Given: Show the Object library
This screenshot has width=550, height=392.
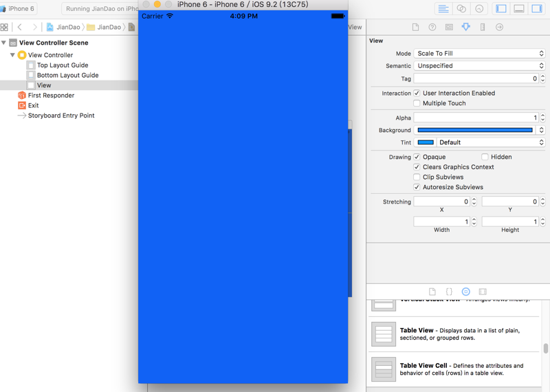Looking at the screenshot, I should [466, 292].
